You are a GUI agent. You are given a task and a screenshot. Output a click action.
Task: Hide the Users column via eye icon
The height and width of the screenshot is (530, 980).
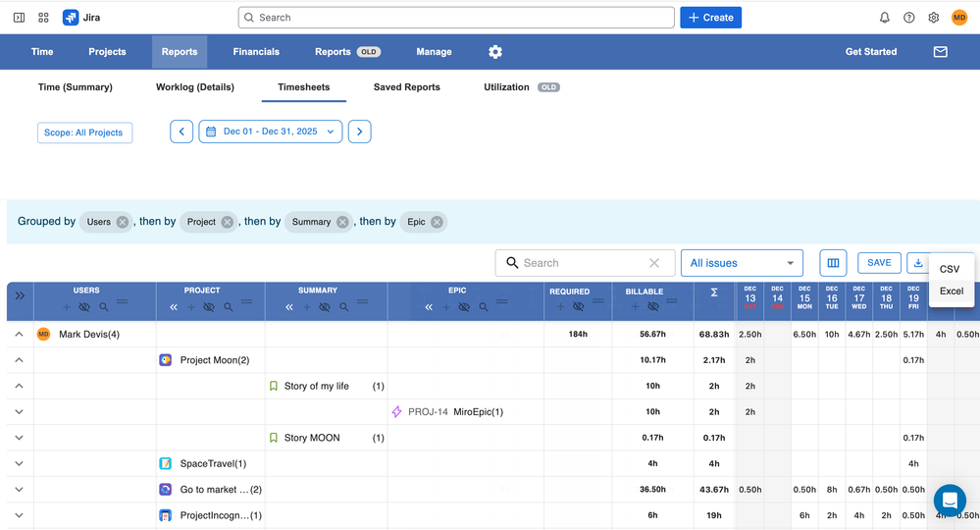click(84, 307)
